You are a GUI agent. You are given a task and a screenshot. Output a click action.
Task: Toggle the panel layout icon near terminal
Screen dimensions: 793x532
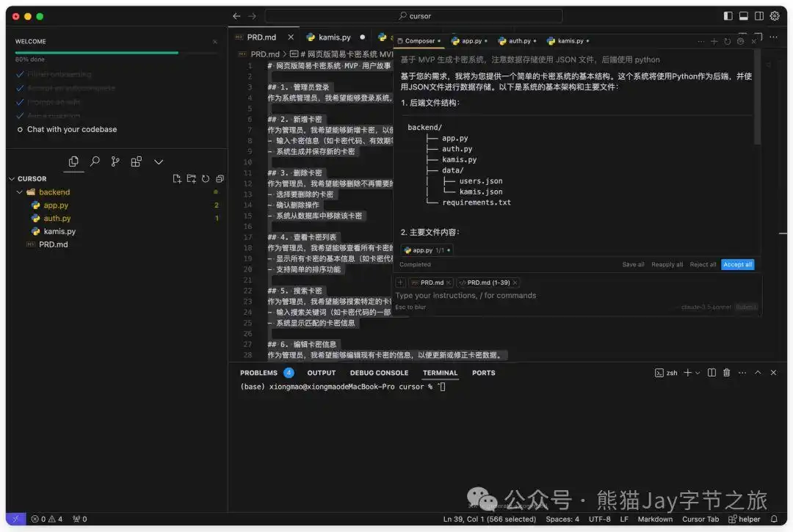click(711, 372)
